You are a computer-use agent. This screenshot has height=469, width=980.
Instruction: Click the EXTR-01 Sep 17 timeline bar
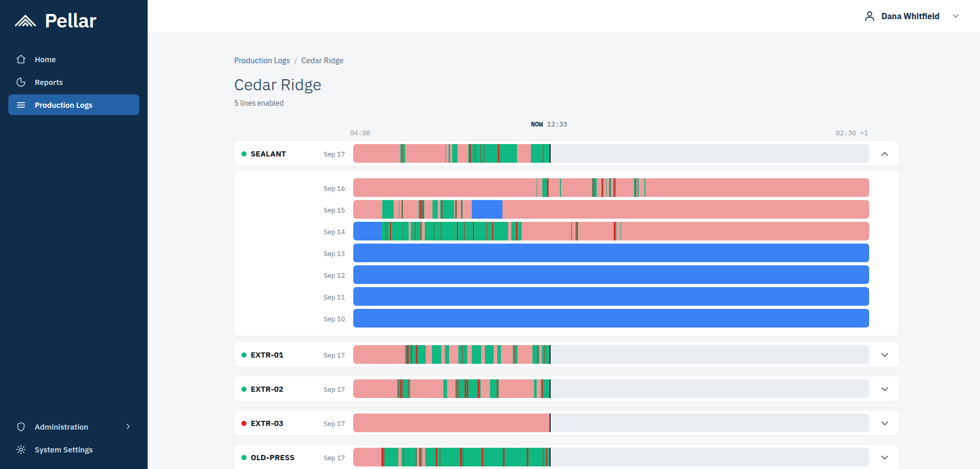click(x=611, y=354)
